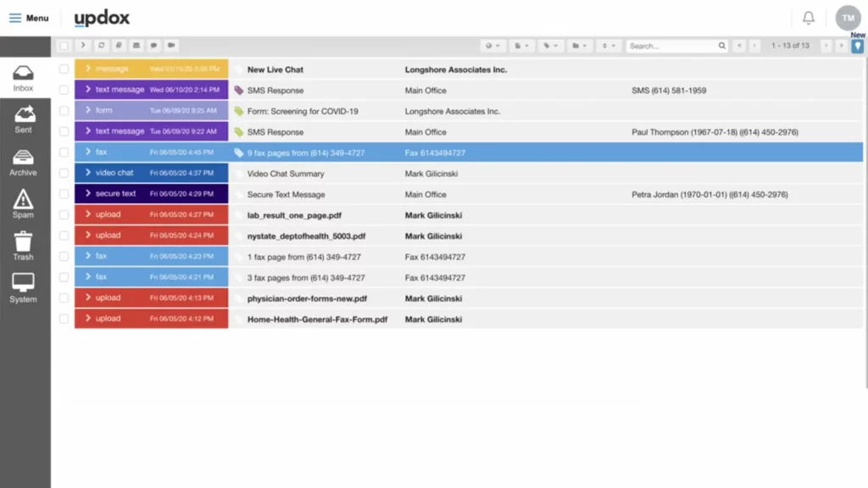The height and width of the screenshot is (488, 868).
Task: Click the yellow message label bar
Action: (x=151, y=69)
